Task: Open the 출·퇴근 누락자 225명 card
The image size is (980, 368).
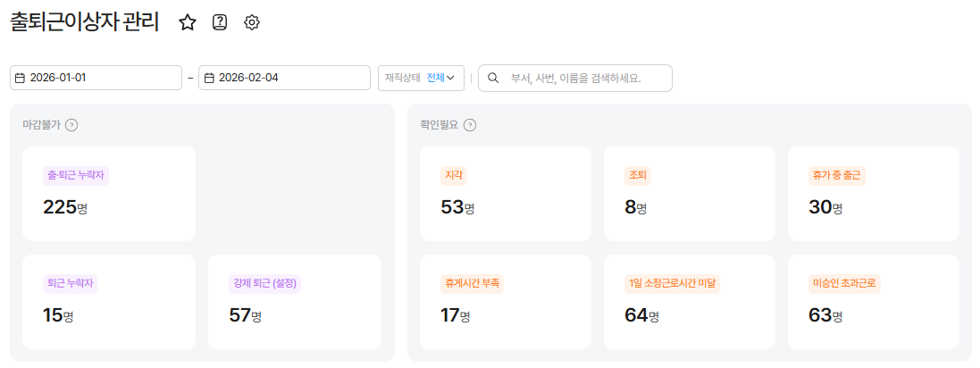Action: tap(109, 194)
